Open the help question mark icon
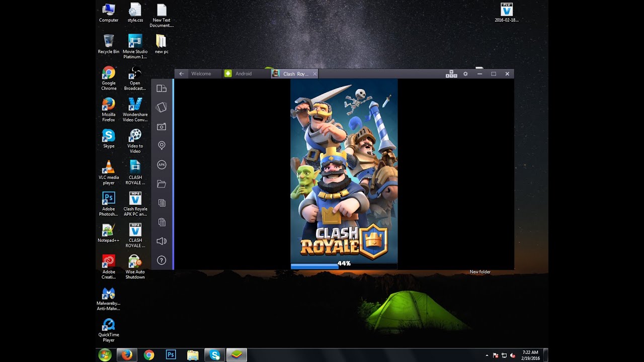Image resolution: width=644 pixels, height=362 pixels. pyautogui.click(x=162, y=260)
